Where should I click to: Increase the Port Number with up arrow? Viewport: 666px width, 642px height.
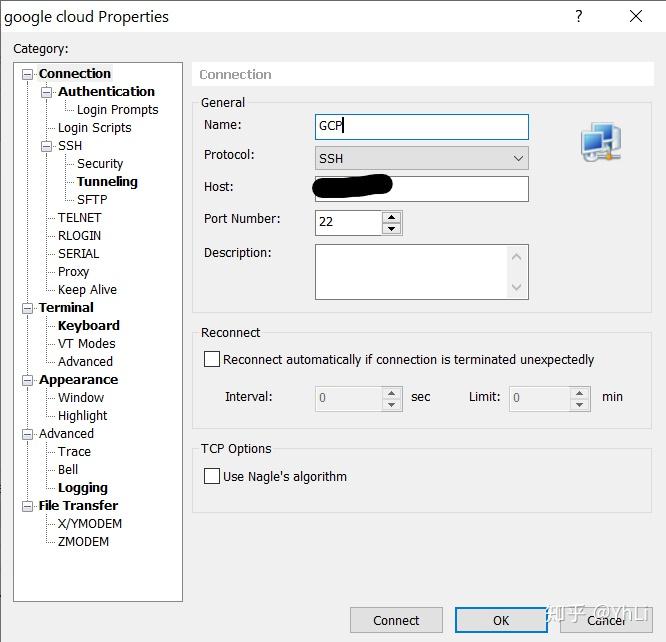(391, 217)
